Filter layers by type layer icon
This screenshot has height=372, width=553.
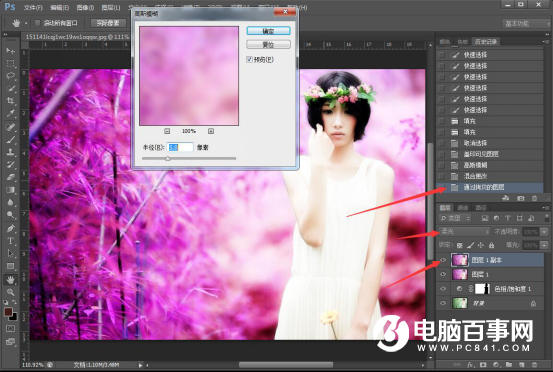pyautogui.click(x=508, y=218)
